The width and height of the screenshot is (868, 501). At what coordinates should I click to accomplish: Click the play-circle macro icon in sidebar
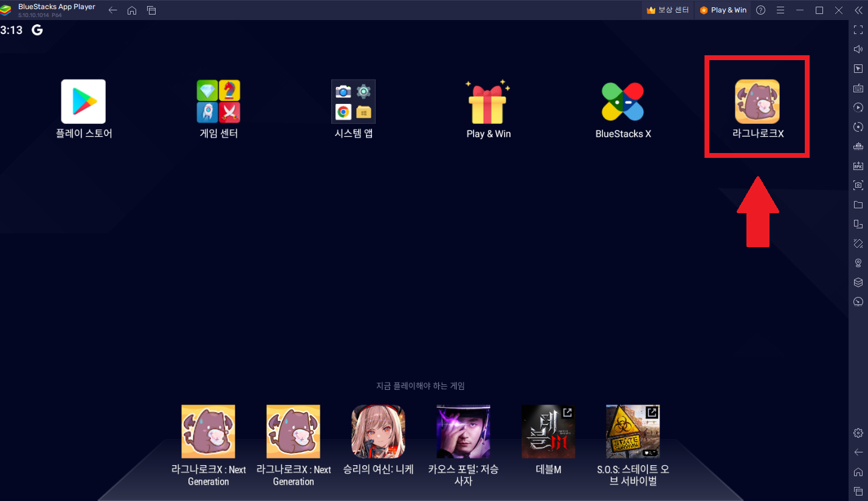[x=858, y=107]
